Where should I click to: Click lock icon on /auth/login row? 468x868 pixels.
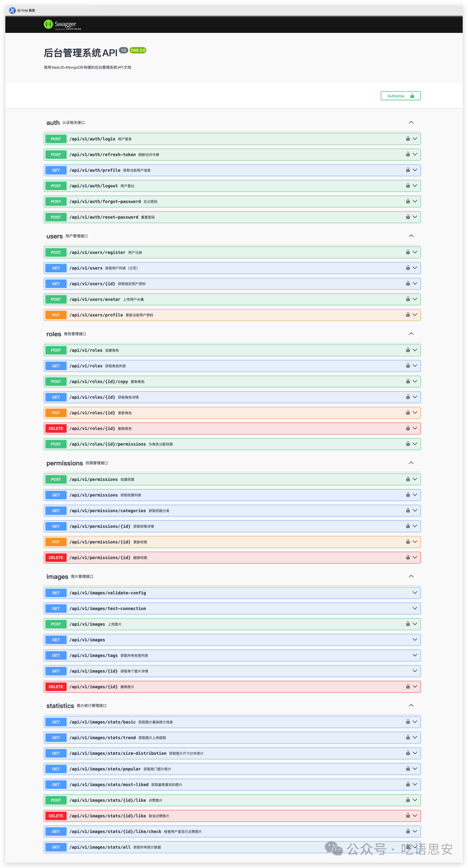click(408, 139)
